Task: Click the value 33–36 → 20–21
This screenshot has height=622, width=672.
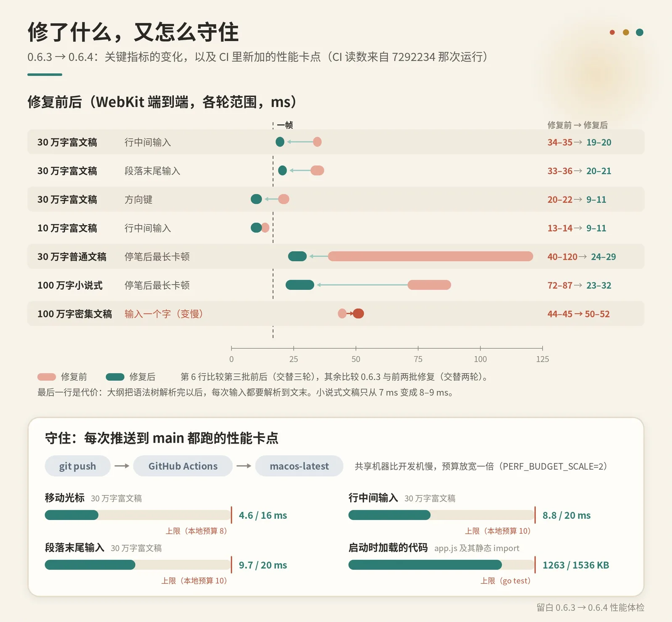Action: click(579, 171)
